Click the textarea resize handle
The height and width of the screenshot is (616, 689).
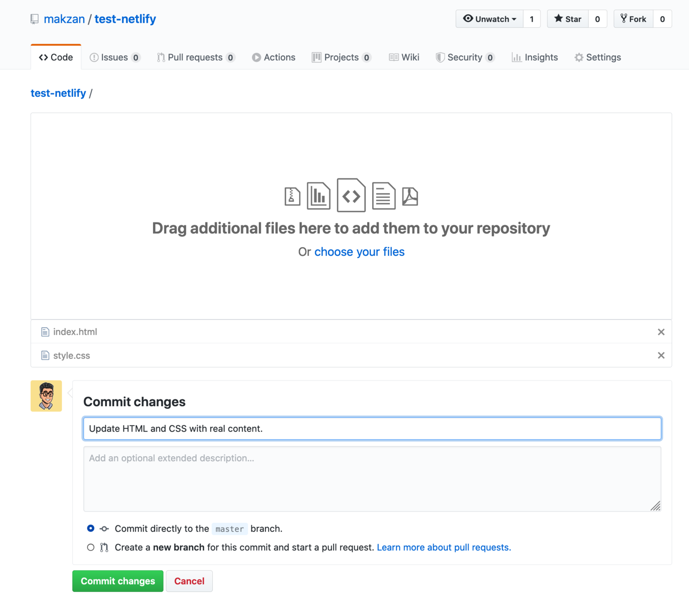click(656, 506)
